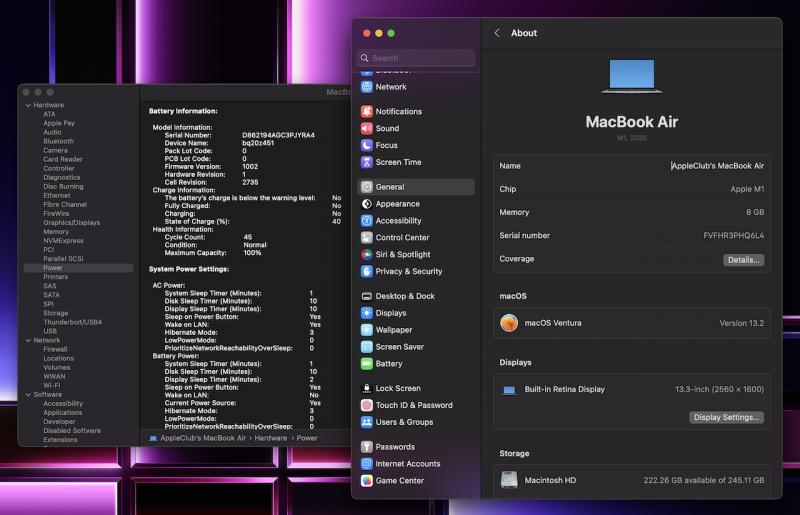The image size is (800, 515).
Task: Click the serial number FVFHR3PHQ6L4
Action: (x=733, y=235)
